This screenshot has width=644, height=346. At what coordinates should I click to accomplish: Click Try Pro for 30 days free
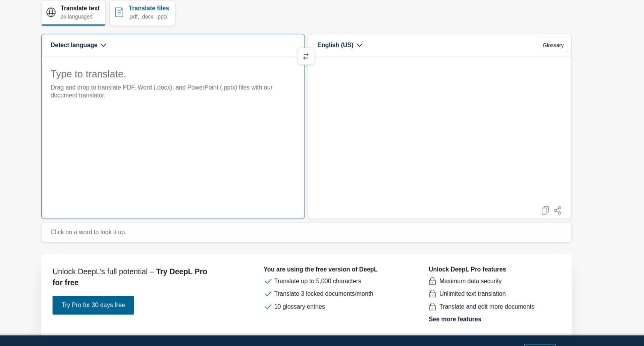coord(93,305)
